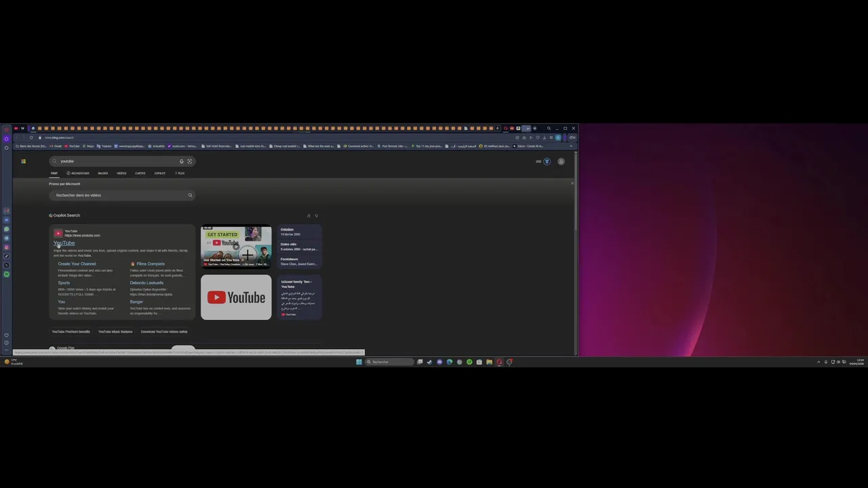Screen dimensions: 868x488
Task: Select the Tout search tab
Action: click(x=54, y=174)
